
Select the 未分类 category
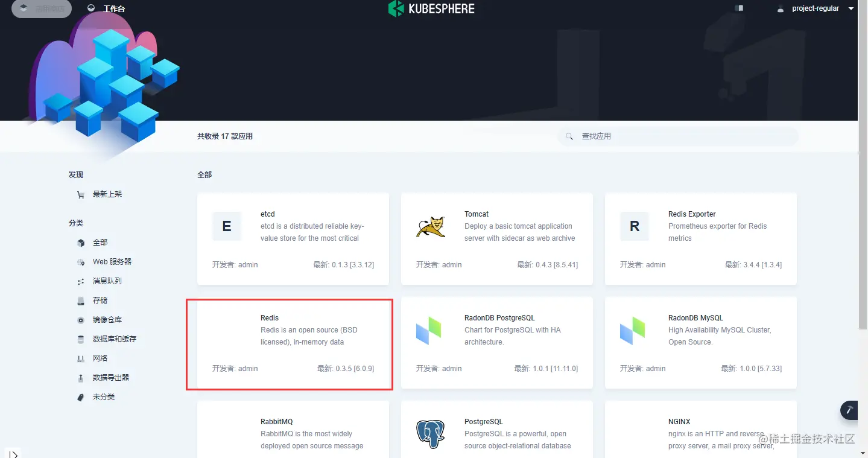(x=104, y=397)
